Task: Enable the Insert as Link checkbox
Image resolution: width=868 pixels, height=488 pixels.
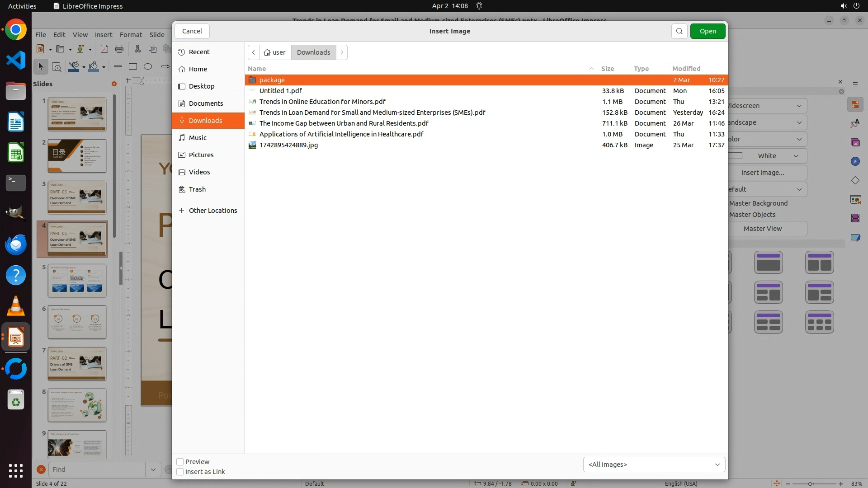Action: coord(180,472)
